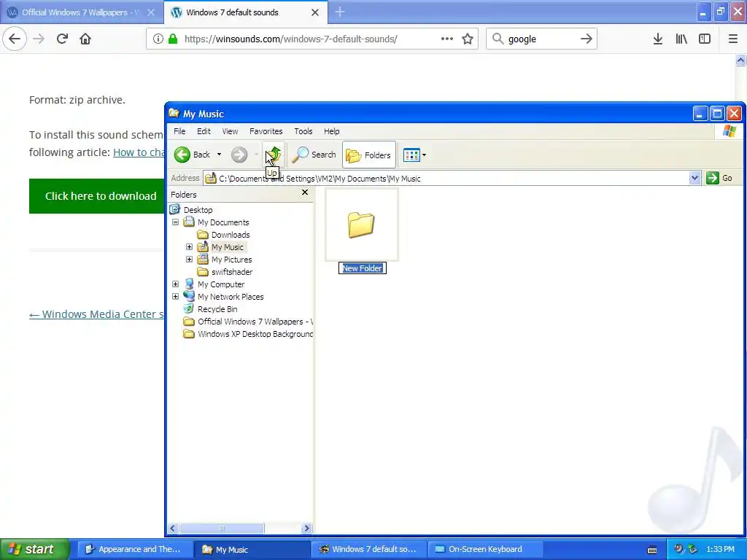Click the folder tree scroll left arrow
Screen dimensions: 747x560
coord(173,528)
